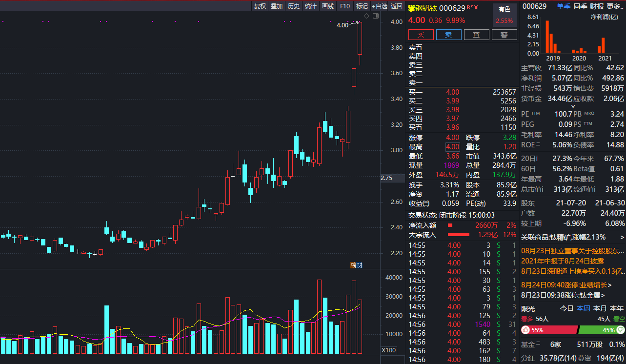
Task: Click the boxed 最高 price 4.00
Action: pyautogui.click(x=452, y=147)
